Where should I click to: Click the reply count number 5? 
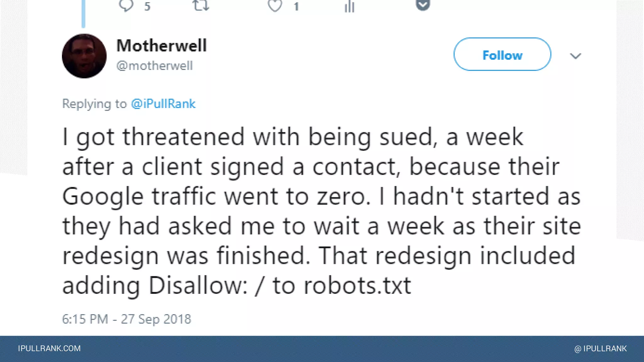coord(147,6)
